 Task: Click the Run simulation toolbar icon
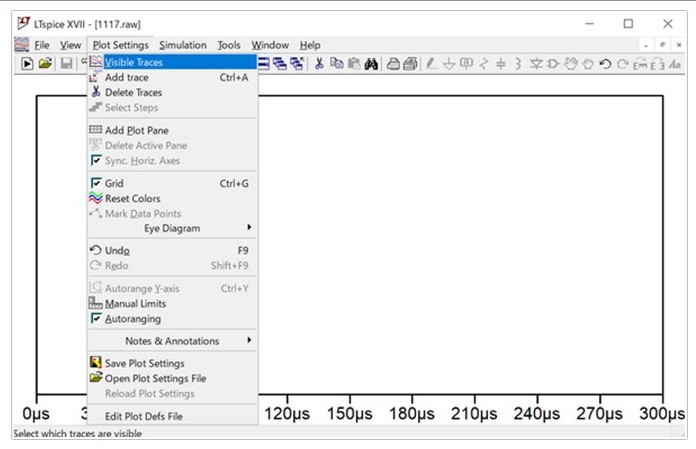click(27, 64)
